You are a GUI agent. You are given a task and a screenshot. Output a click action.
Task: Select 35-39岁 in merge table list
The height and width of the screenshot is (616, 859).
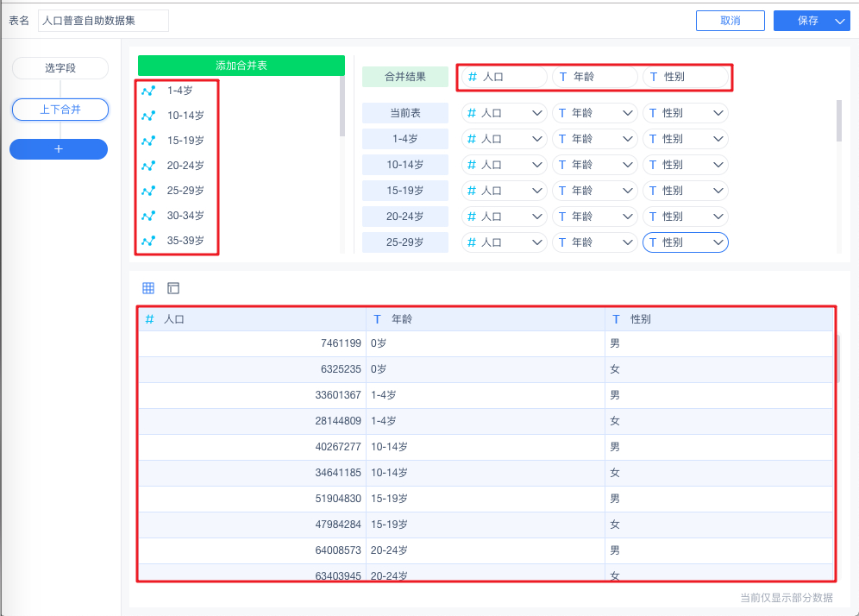click(x=185, y=241)
